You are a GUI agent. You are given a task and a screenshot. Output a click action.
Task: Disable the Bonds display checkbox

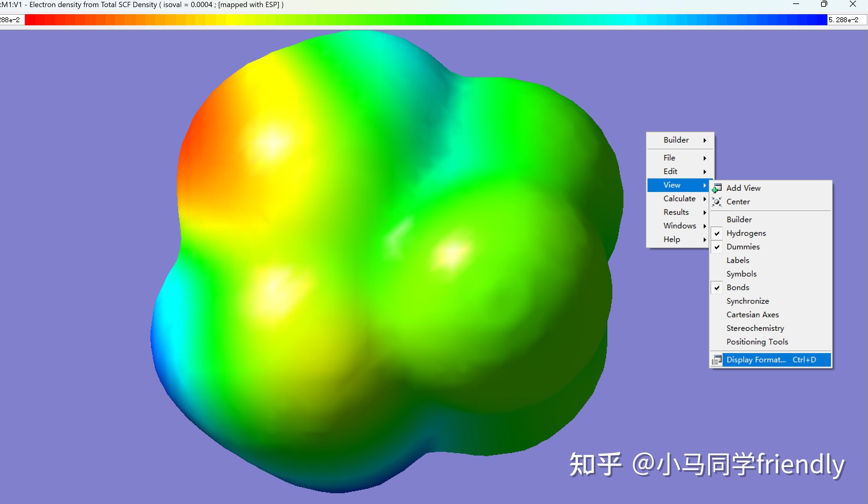pos(717,287)
